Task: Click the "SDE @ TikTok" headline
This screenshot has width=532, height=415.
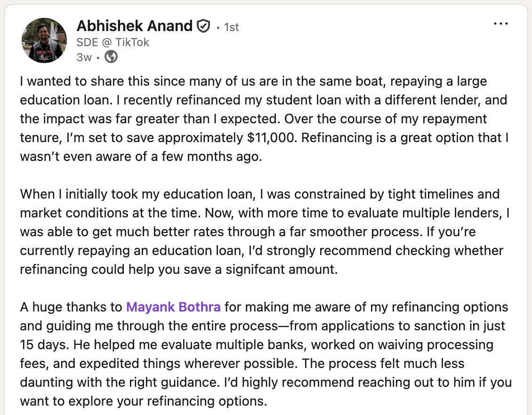Action: click(113, 42)
